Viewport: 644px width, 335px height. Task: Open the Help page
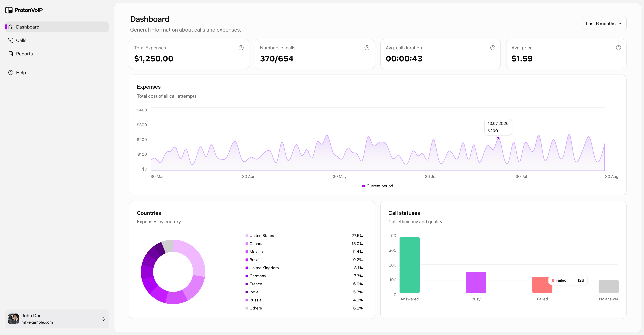pos(57,73)
